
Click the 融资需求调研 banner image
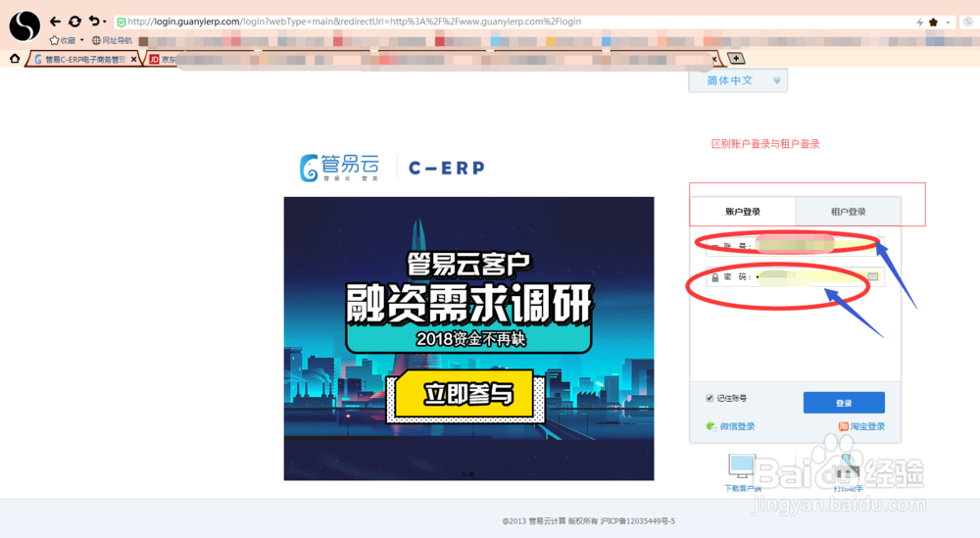[468, 339]
